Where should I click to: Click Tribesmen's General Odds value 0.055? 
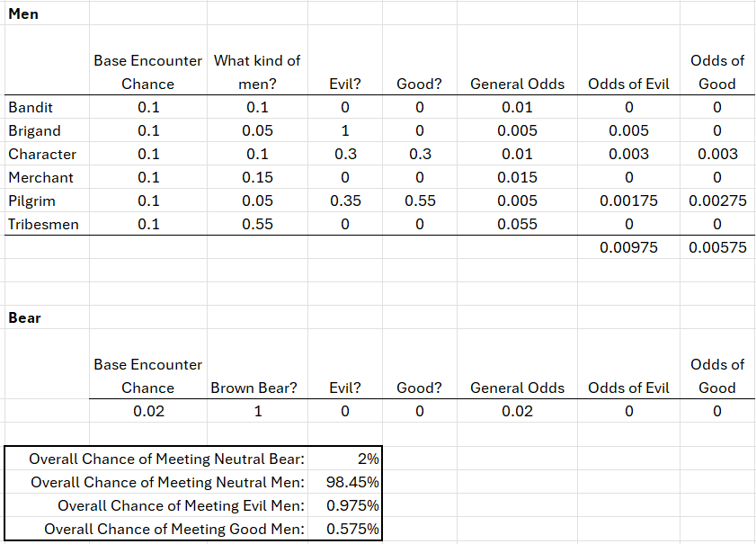click(x=517, y=225)
